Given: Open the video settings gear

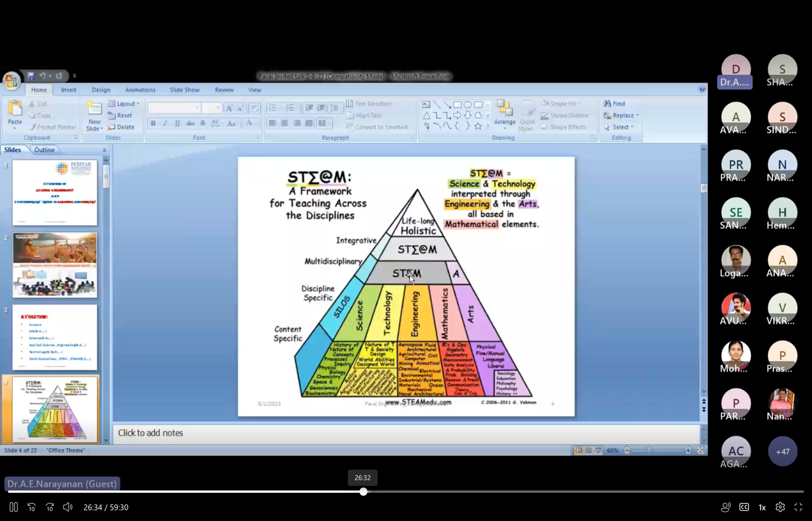Looking at the screenshot, I should [780, 507].
